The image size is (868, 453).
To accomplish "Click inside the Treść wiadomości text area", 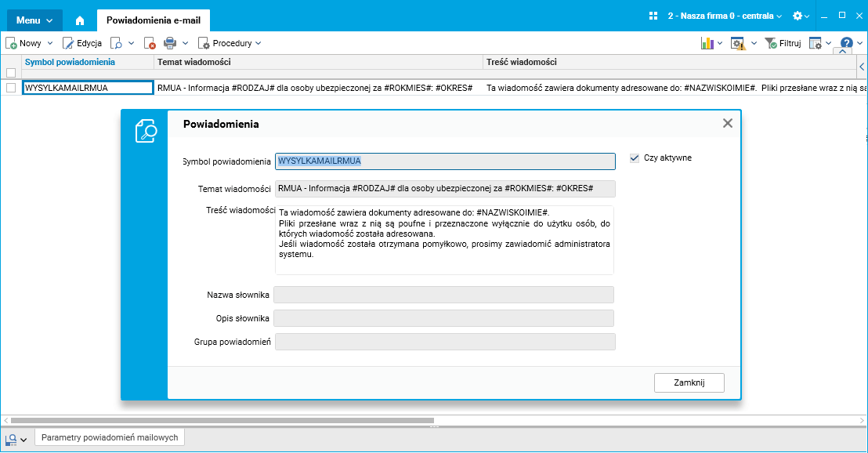I will coord(444,240).
